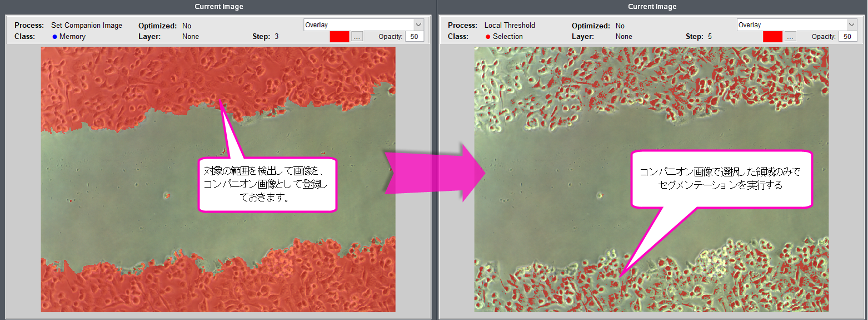Image resolution: width=868 pixels, height=320 pixels.
Task: Click right panel 'Current Image' title
Action: coord(652,7)
